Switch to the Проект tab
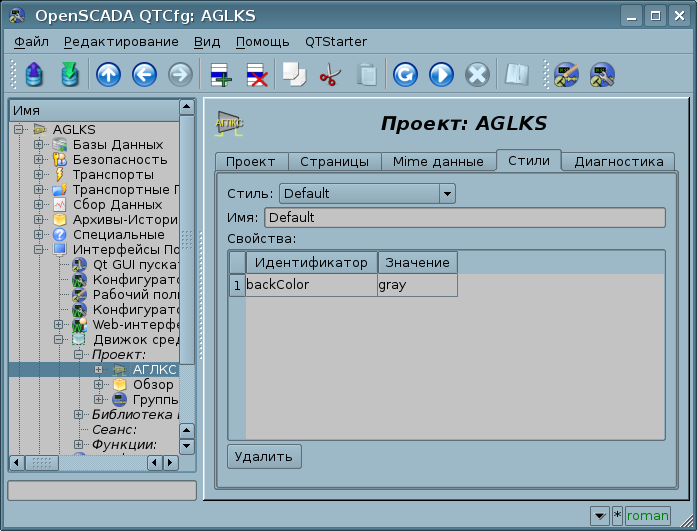 252,162
